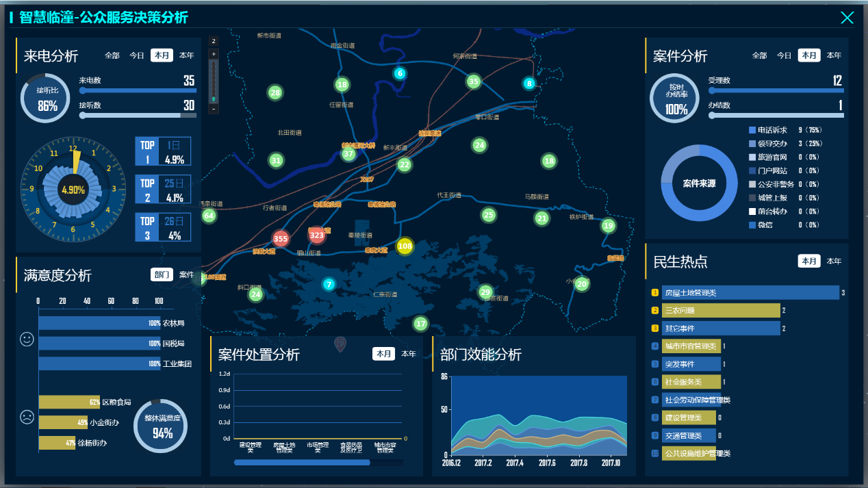Select the green map cluster marker 17
The height and width of the screenshot is (488, 868).
click(421, 324)
